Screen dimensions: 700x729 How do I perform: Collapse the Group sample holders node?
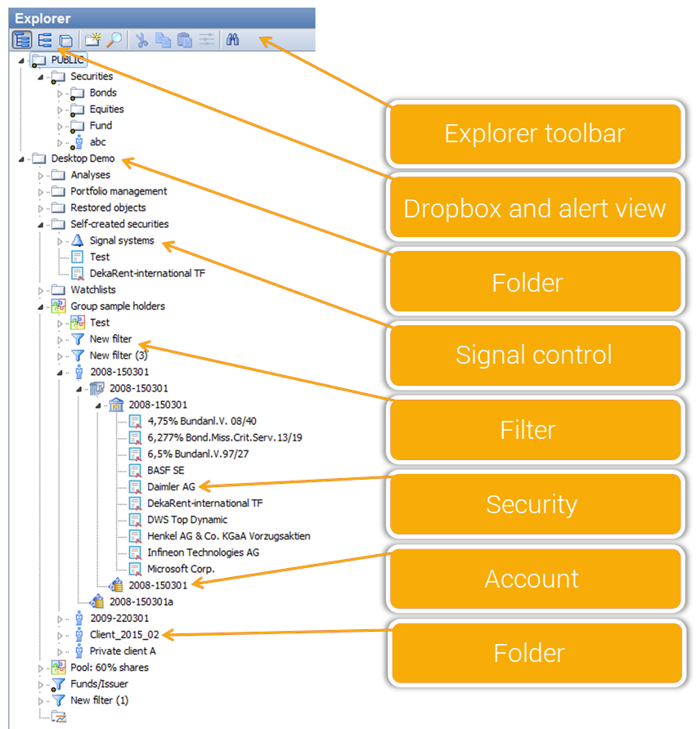[40, 306]
